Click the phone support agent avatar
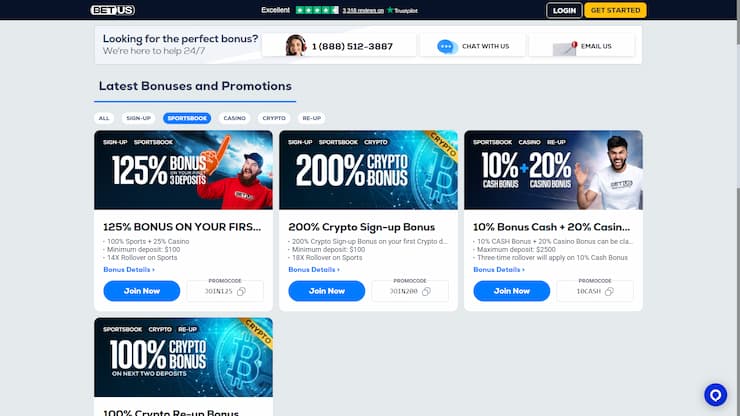 [x=296, y=45]
